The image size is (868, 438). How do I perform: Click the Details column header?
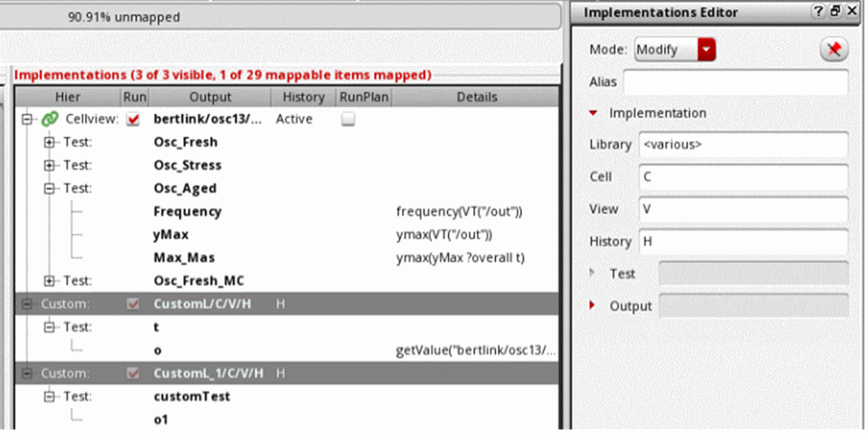point(477,97)
